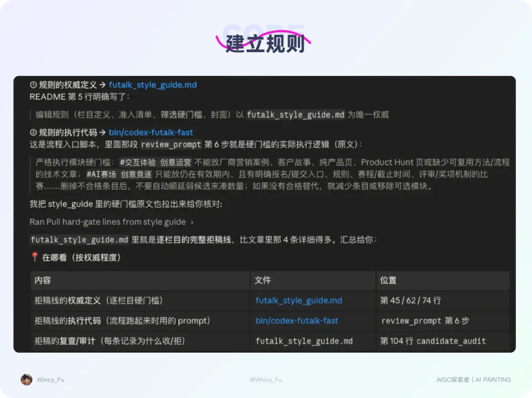The height and width of the screenshot is (398, 532).
Task: Click the red pin icon beside 在哪看
Action: pyautogui.click(x=34, y=257)
